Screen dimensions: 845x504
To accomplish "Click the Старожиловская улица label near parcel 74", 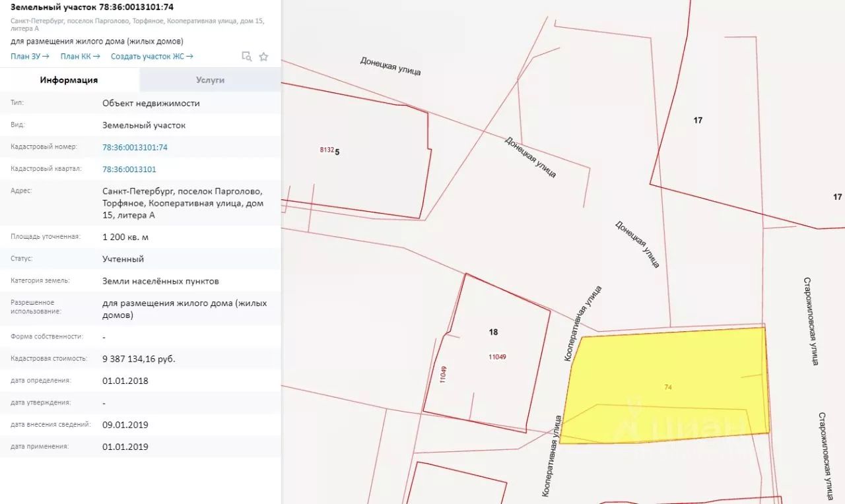I will pos(811,321).
